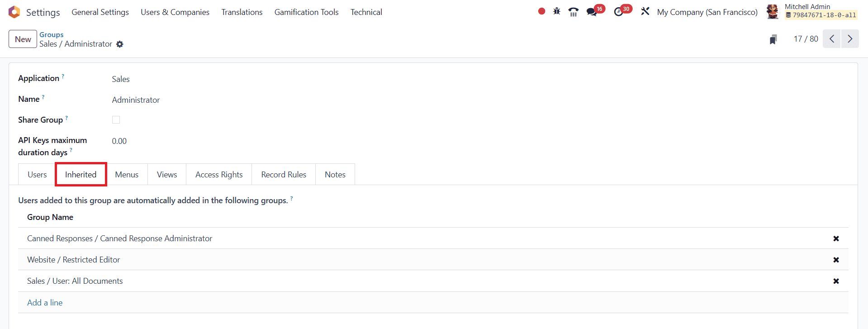The height and width of the screenshot is (329, 868).
Task: Open the conversations icon with 16 badge
Action: click(592, 12)
